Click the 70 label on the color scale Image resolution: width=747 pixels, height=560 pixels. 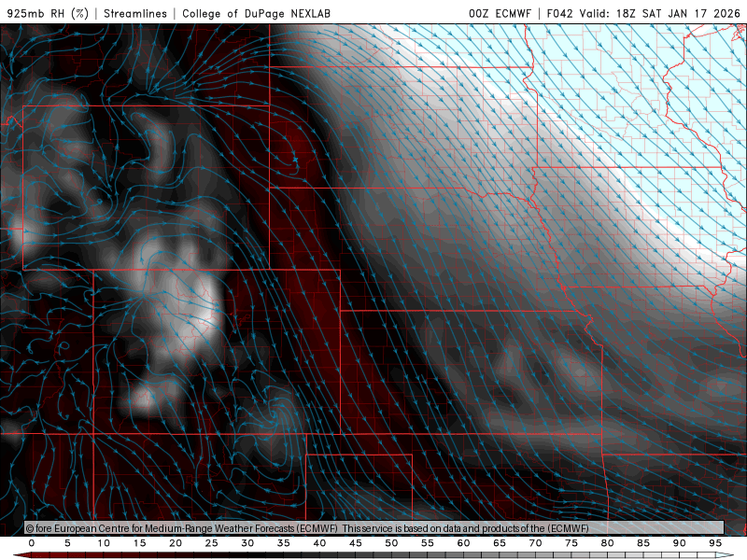pos(535,543)
